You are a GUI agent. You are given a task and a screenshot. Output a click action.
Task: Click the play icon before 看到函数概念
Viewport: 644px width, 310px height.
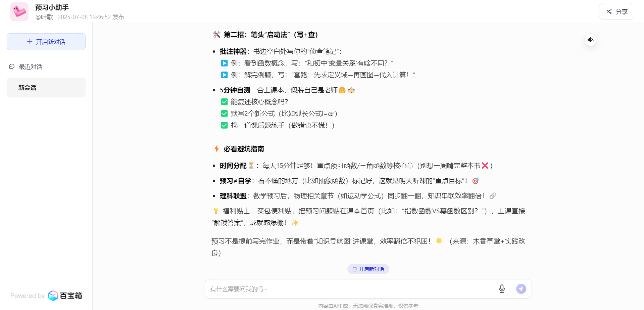(225, 63)
